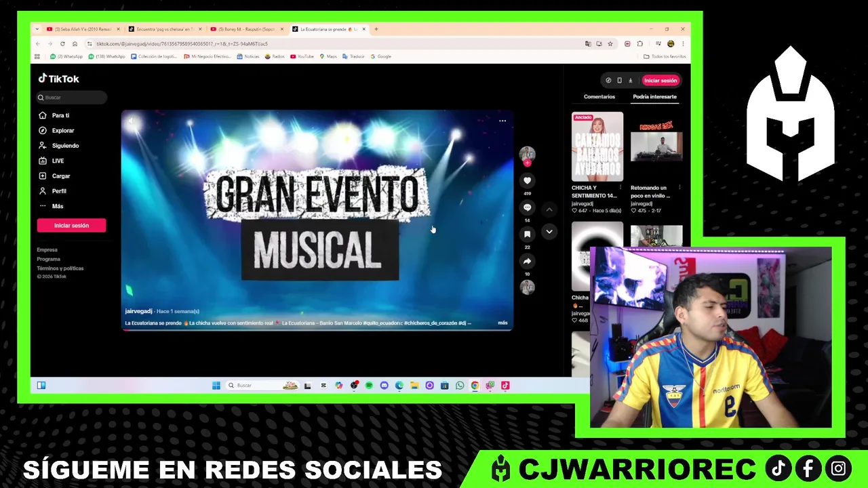868x488 pixels.
Task: Open the Retomando un poco en vinilo thumbnail
Action: (656, 146)
